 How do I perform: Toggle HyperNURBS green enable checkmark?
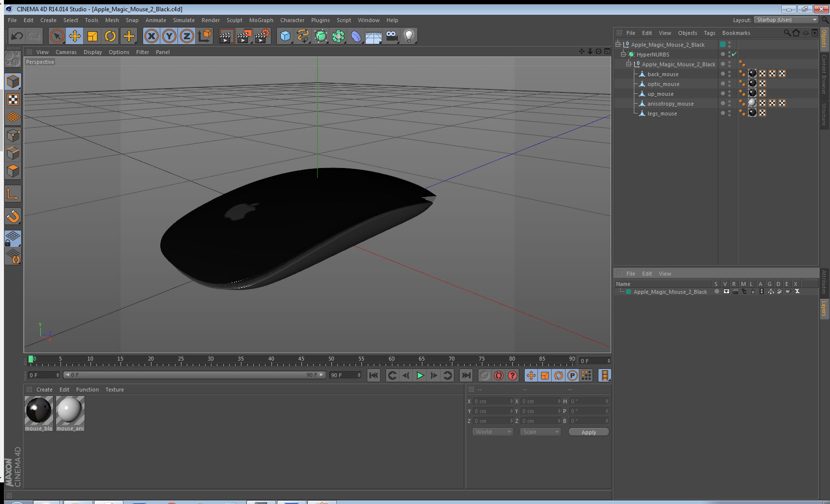[x=734, y=54]
